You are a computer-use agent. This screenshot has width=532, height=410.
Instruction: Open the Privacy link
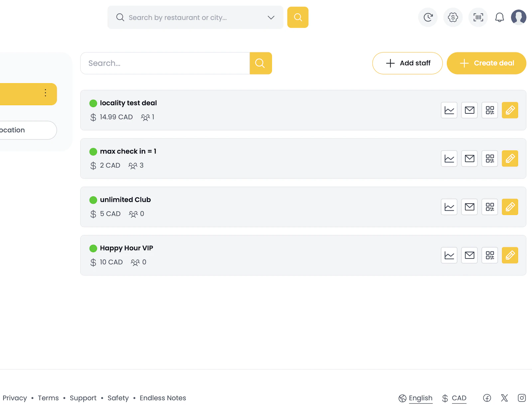pos(15,398)
